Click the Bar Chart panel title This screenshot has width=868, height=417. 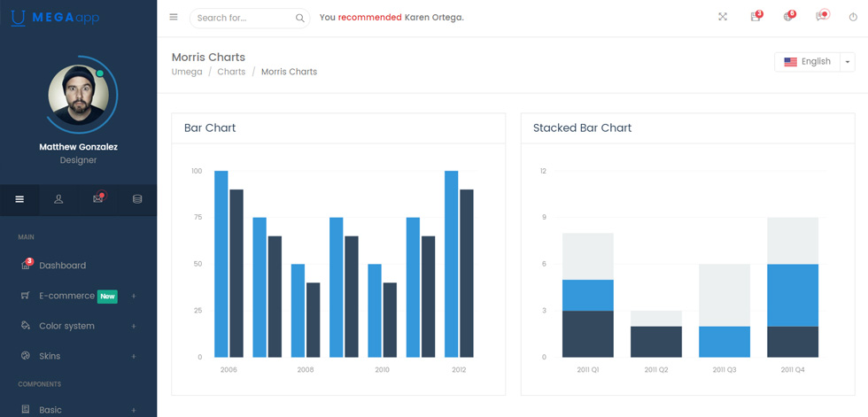click(210, 128)
